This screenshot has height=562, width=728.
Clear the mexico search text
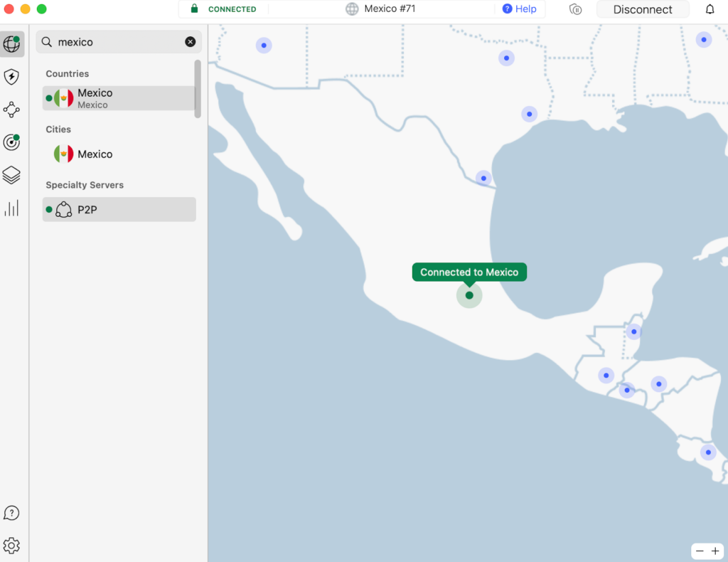point(191,42)
